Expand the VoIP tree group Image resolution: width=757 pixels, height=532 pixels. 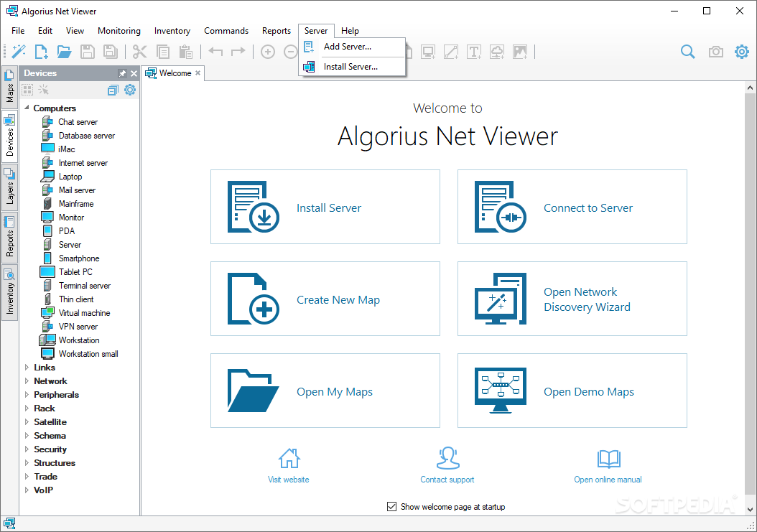[x=27, y=490]
